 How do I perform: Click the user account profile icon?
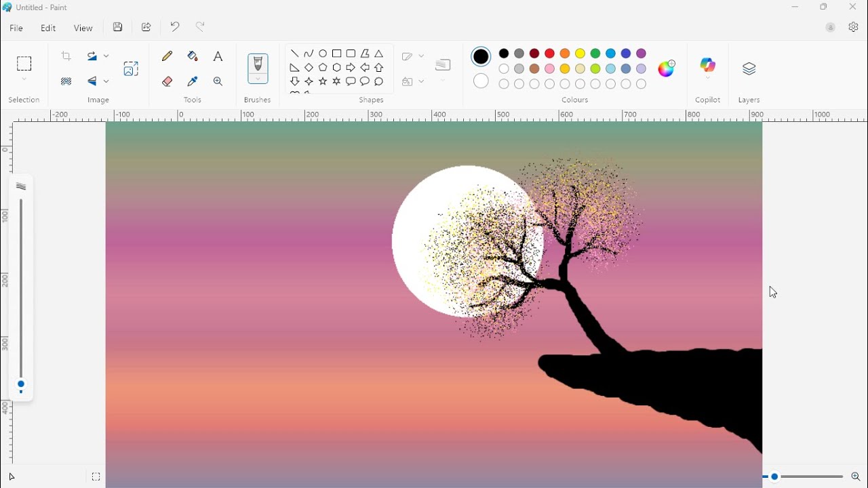[x=831, y=28]
